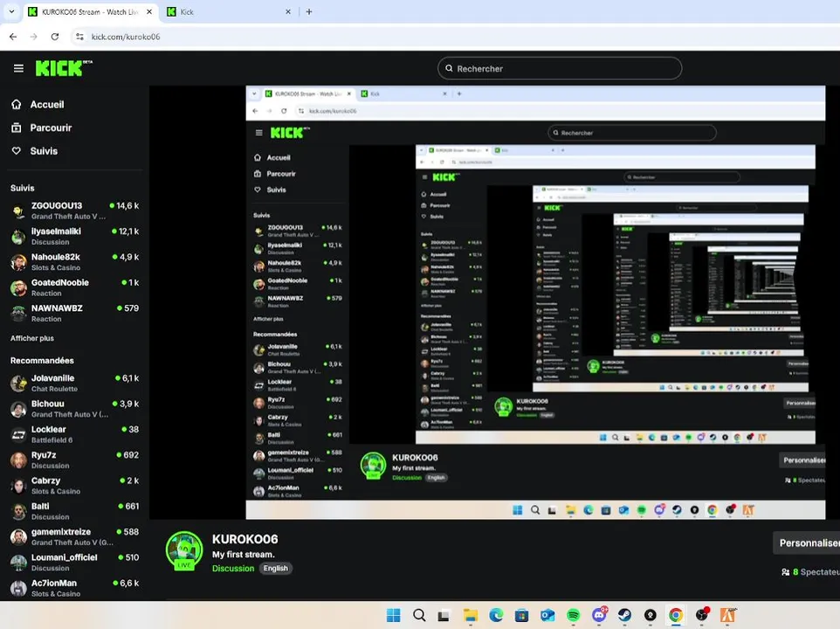Open Balti Discussion channel
This screenshot has height=629, width=840.
(x=74, y=511)
